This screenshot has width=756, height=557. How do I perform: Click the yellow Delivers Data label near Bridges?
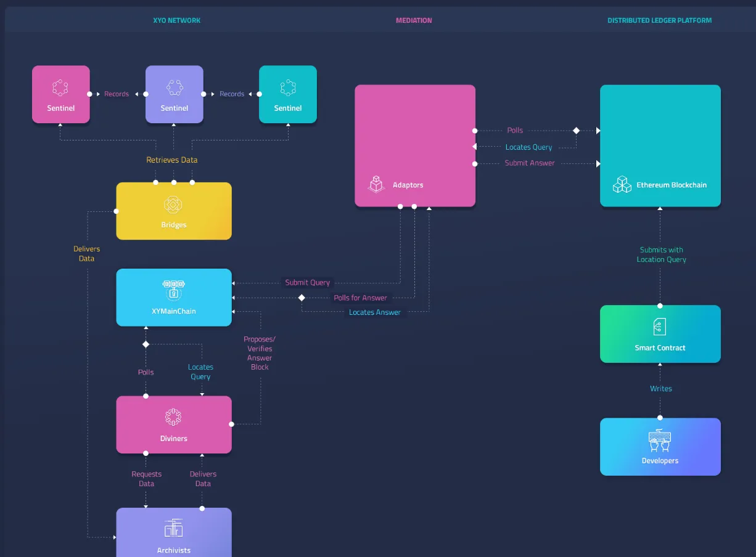(86, 254)
